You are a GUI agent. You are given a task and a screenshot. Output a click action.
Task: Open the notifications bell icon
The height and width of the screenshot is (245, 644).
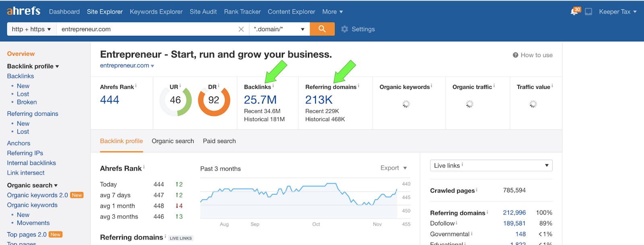574,12
